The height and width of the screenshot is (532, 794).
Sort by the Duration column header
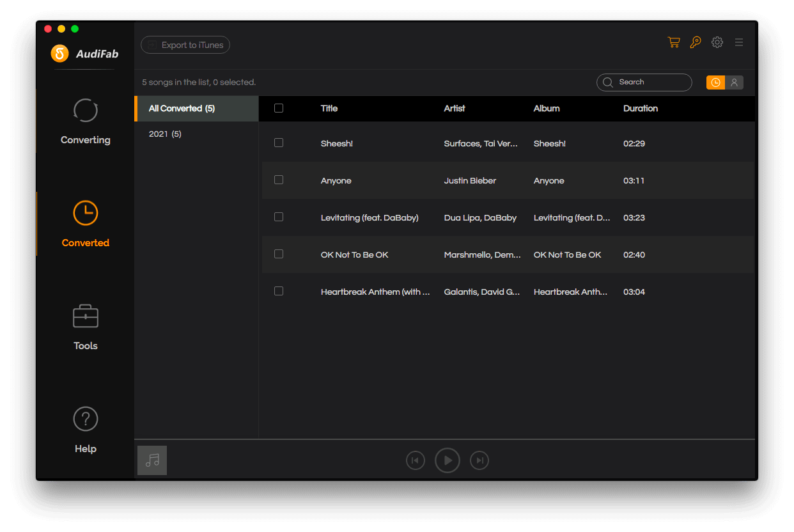pos(641,109)
